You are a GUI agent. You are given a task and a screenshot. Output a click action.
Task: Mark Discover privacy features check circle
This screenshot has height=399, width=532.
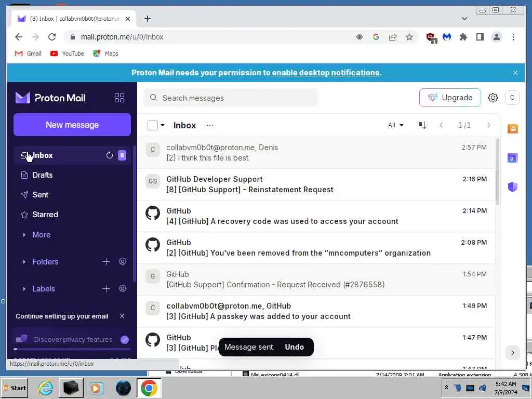coord(125,340)
